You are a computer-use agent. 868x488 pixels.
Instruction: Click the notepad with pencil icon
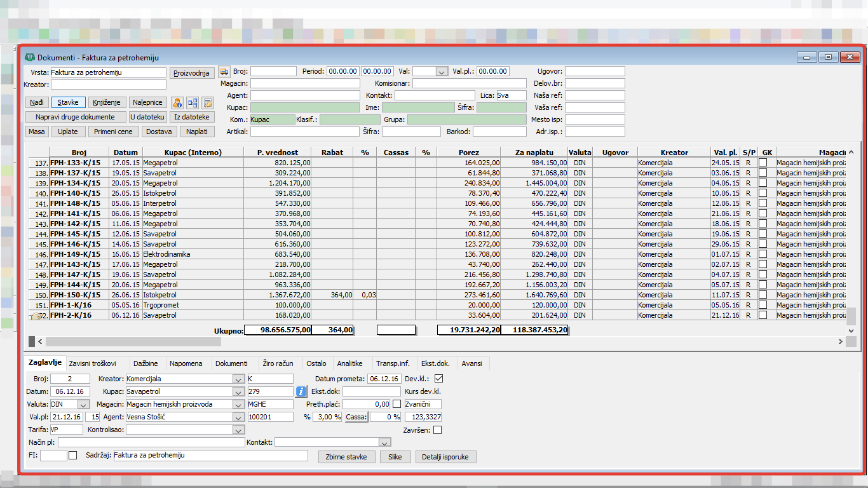(x=207, y=102)
